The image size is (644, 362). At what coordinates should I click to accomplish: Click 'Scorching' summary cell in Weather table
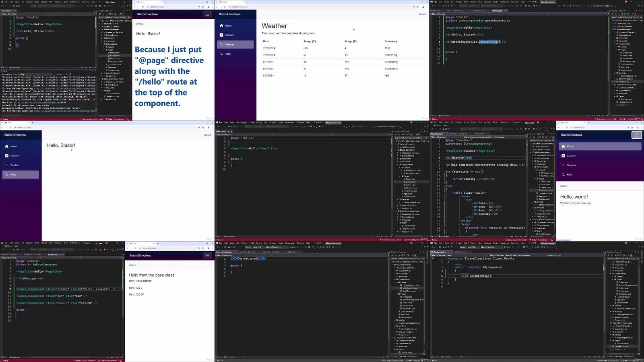tap(391, 55)
